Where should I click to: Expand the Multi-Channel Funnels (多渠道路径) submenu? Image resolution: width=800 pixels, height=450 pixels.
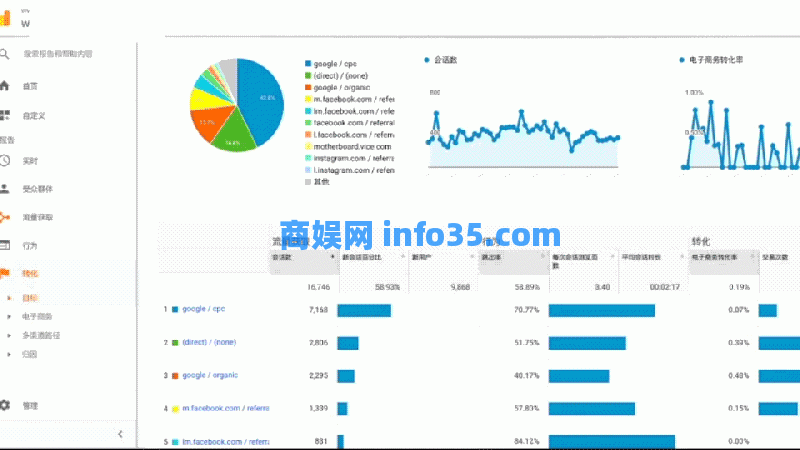[x=8, y=336]
